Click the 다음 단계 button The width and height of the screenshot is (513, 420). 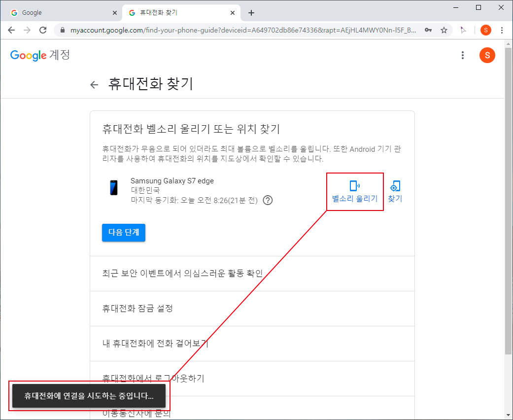point(123,232)
